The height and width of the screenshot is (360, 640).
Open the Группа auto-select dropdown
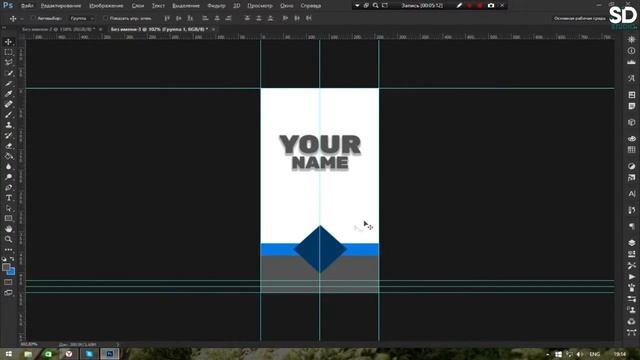82,18
